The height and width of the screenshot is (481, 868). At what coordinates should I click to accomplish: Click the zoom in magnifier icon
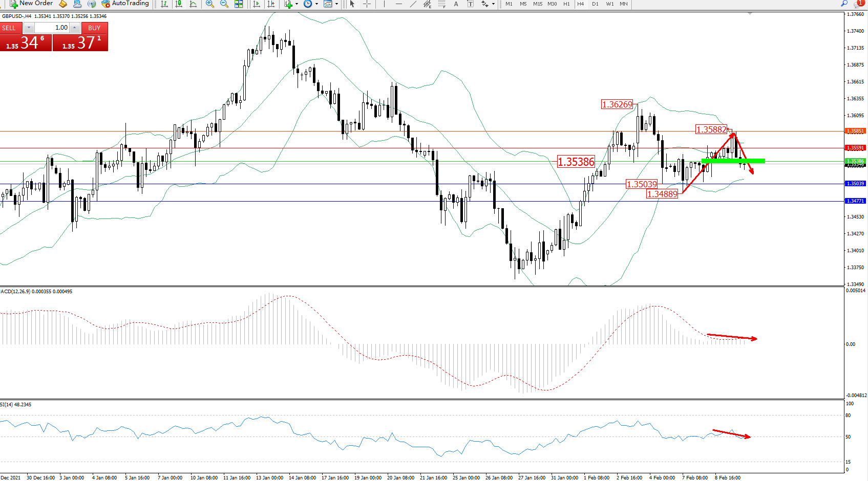point(209,4)
